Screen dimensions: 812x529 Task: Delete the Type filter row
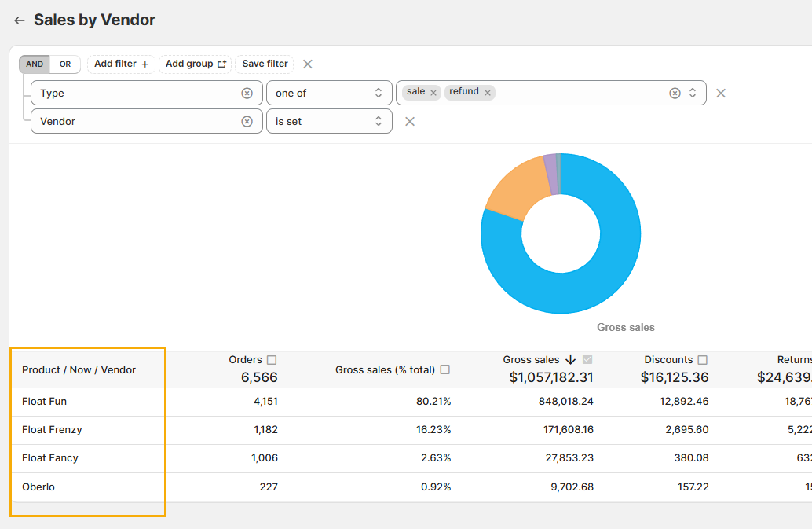coord(721,93)
